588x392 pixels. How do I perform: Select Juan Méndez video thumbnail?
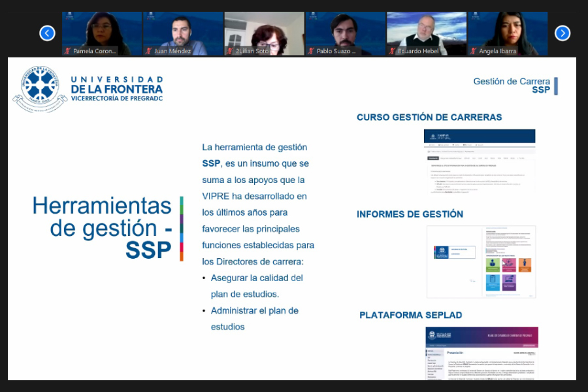183,34
